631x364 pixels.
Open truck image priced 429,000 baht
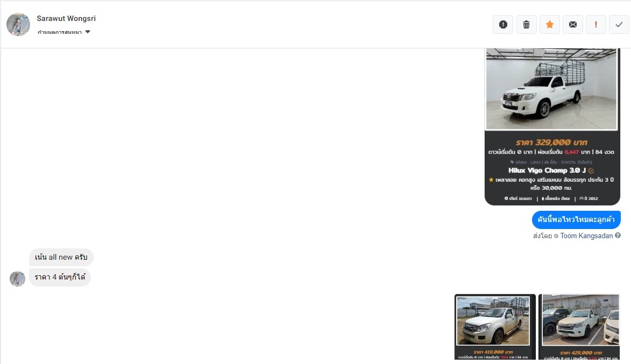[x=579, y=326]
